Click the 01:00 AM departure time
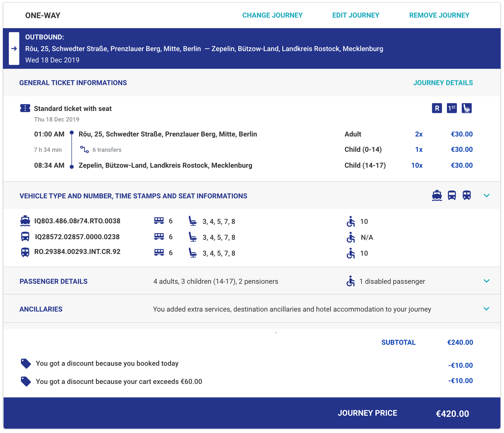The height and width of the screenshot is (433, 504). [49, 134]
